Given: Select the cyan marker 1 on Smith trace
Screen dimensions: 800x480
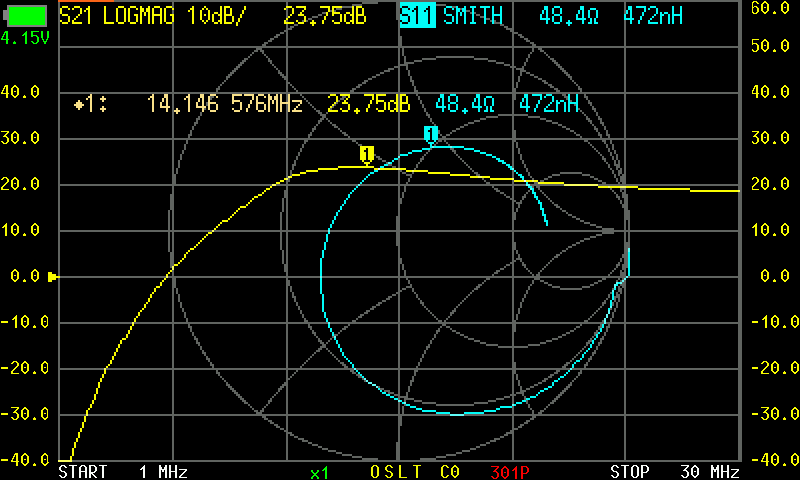Looking at the screenshot, I should point(431,135).
